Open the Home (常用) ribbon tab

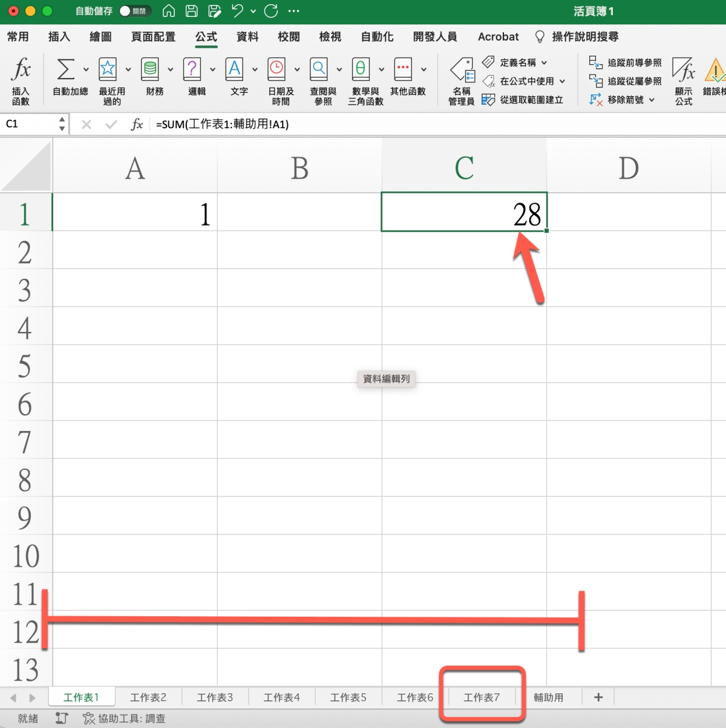(x=18, y=37)
